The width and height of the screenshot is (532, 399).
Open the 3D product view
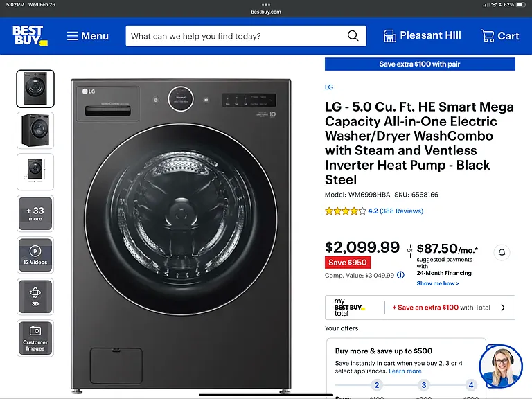(x=35, y=296)
